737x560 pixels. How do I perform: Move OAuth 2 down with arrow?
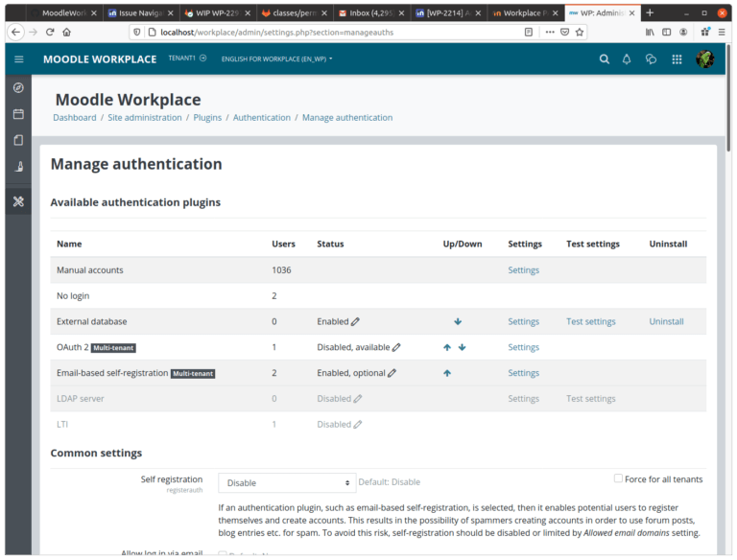tap(462, 348)
